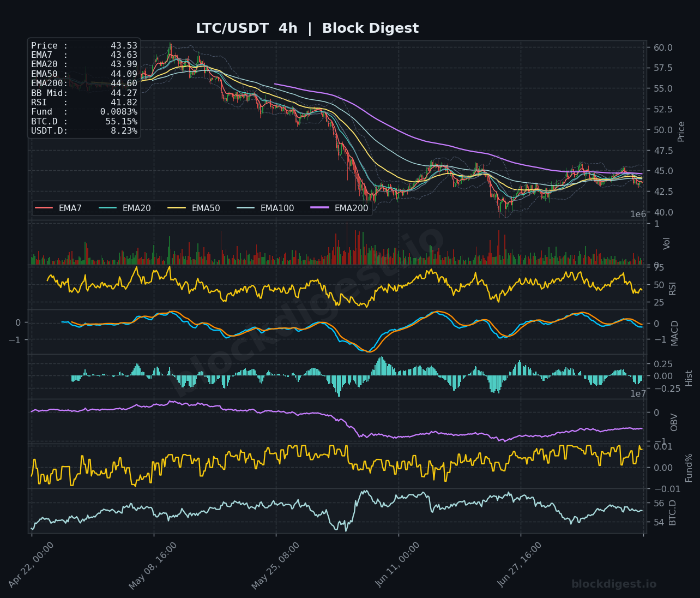Click the 40.0 price axis tick
Viewport: 700px width, 598px height.
[x=662, y=213]
